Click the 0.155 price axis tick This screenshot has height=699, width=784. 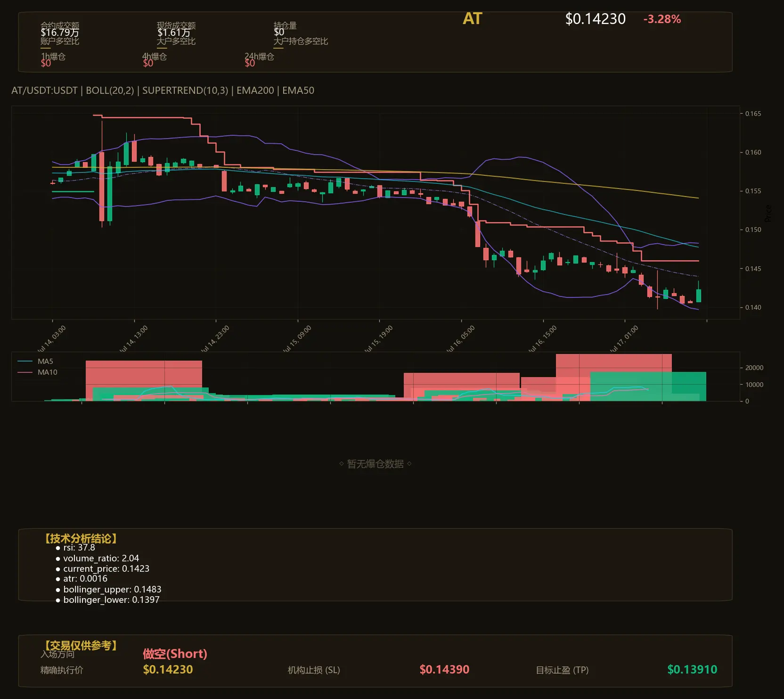[x=753, y=191]
